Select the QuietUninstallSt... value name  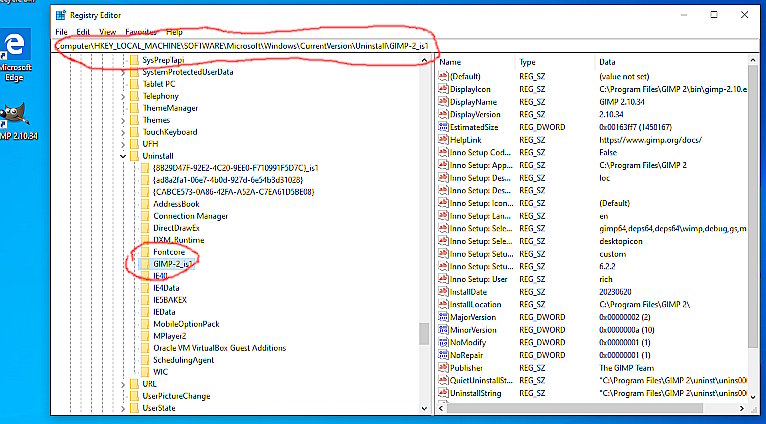coord(481,380)
